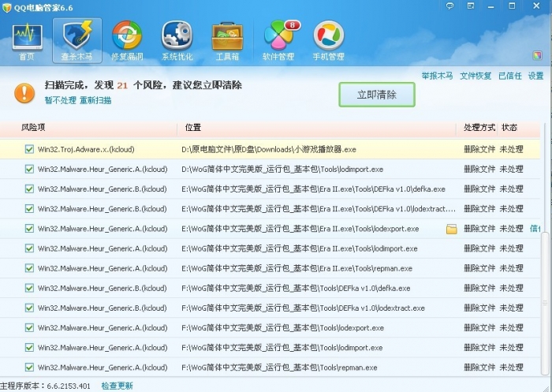
Task: Select the F:\ Tools\lodexport.exe path text
Action: pos(282,328)
